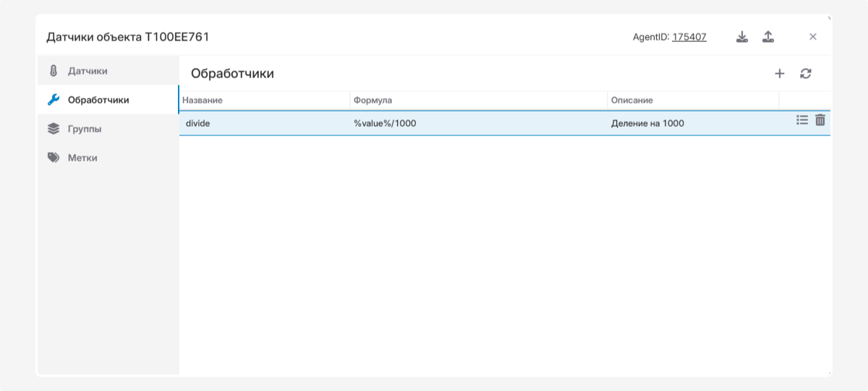Refresh the Обработчики list

[806, 73]
